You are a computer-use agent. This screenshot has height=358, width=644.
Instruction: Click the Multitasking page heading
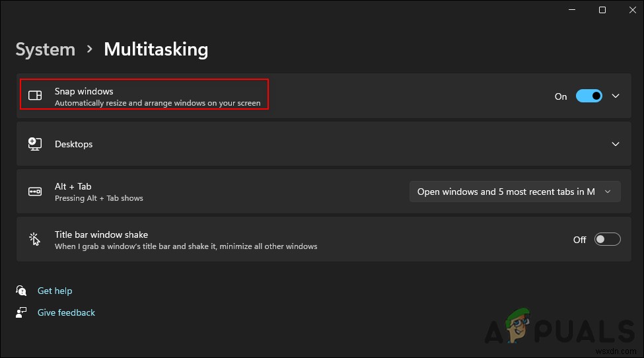[x=156, y=50]
